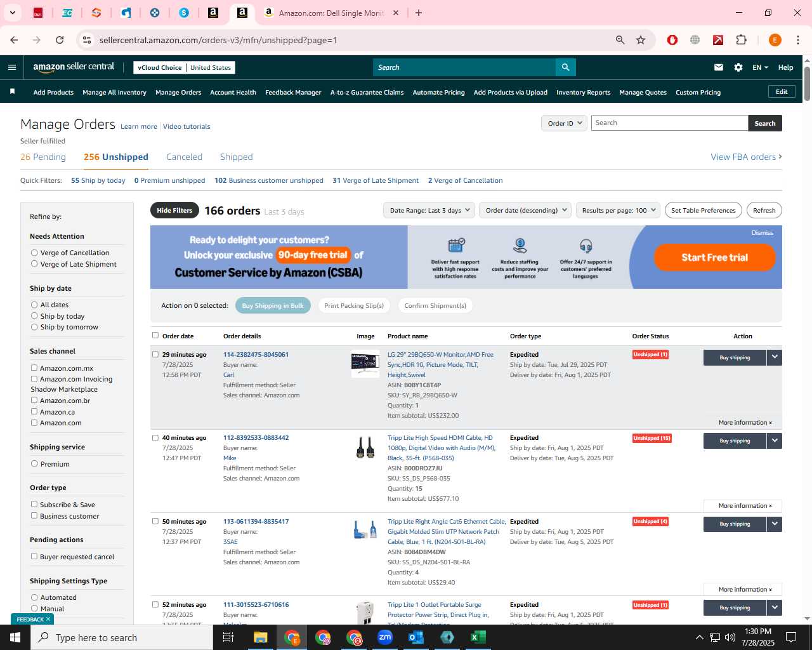Click the Windows Start button
The height and width of the screenshot is (650, 812).
click(15, 637)
